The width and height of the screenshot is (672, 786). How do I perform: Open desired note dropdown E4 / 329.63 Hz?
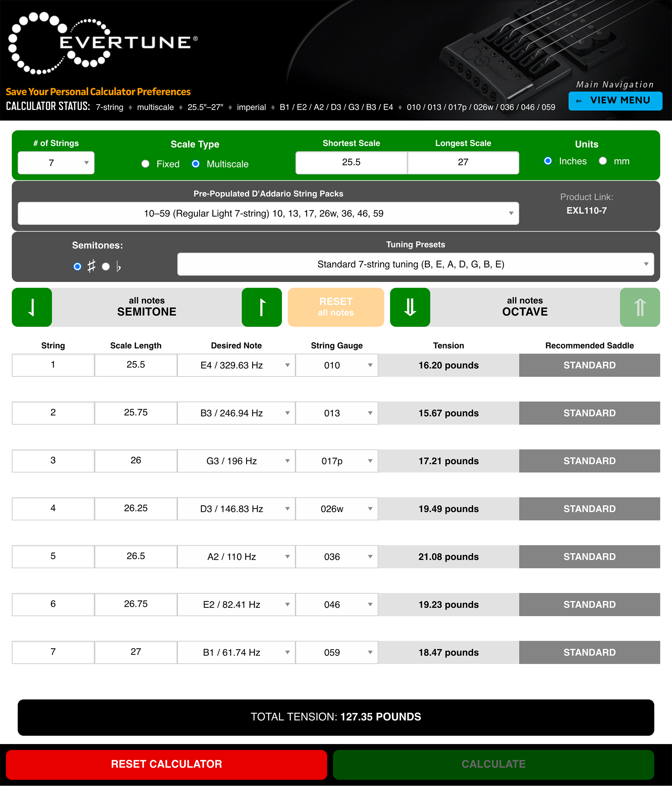tap(236, 365)
